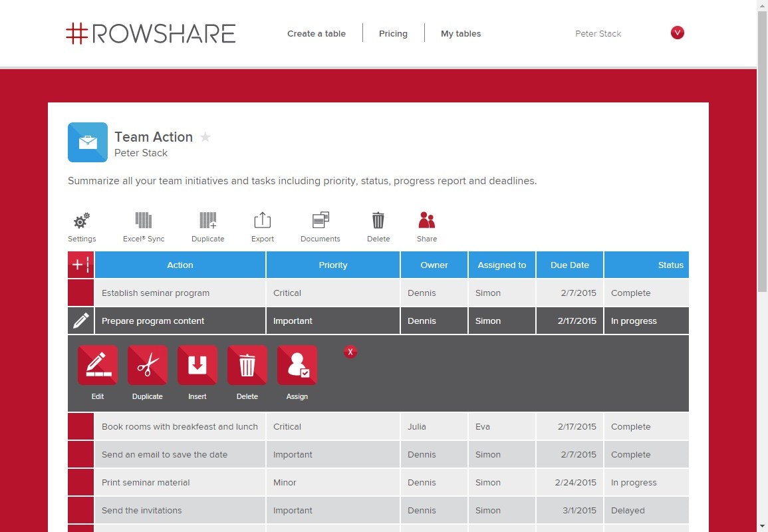Delete the selected row via the trash icon
Viewport: 768px width, 532px height.
click(247, 364)
